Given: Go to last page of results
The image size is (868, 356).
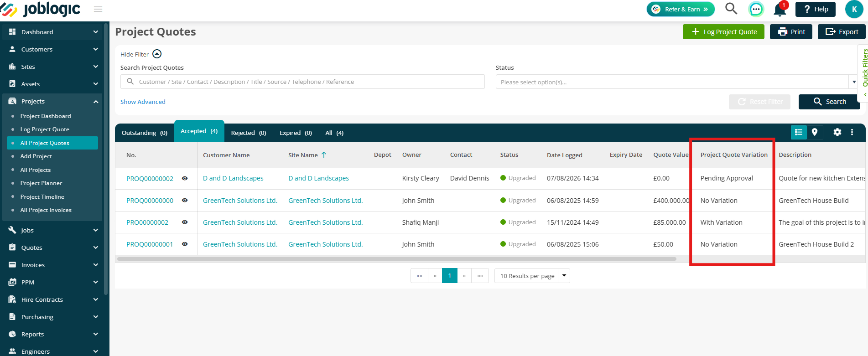Looking at the screenshot, I should click(x=480, y=276).
